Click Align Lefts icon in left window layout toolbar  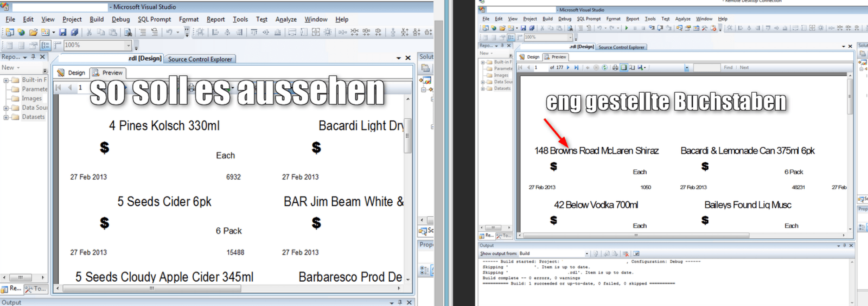(215, 32)
